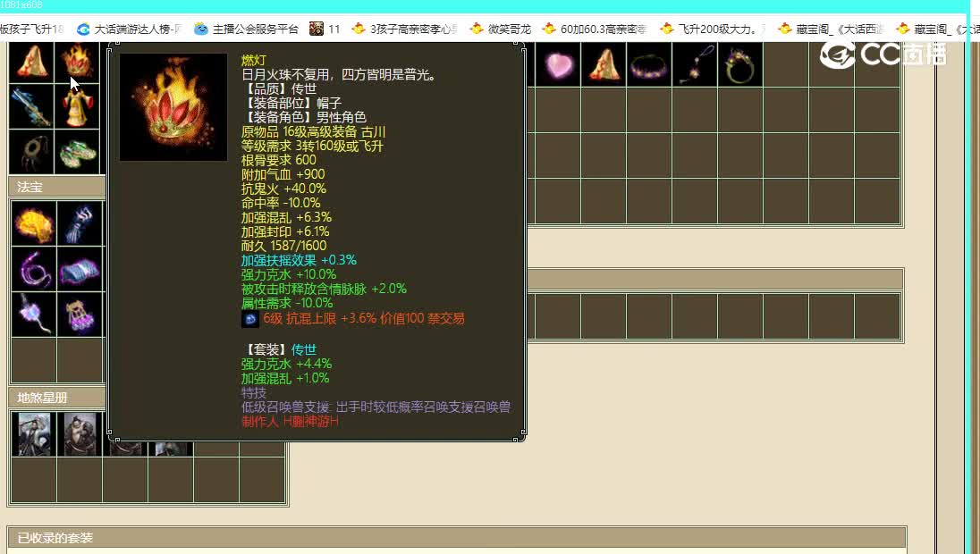Click the 等级需求 3转160级或飞升 line
Image resolution: width=980 pixels, height=554 pixels.
click(312, 147)
